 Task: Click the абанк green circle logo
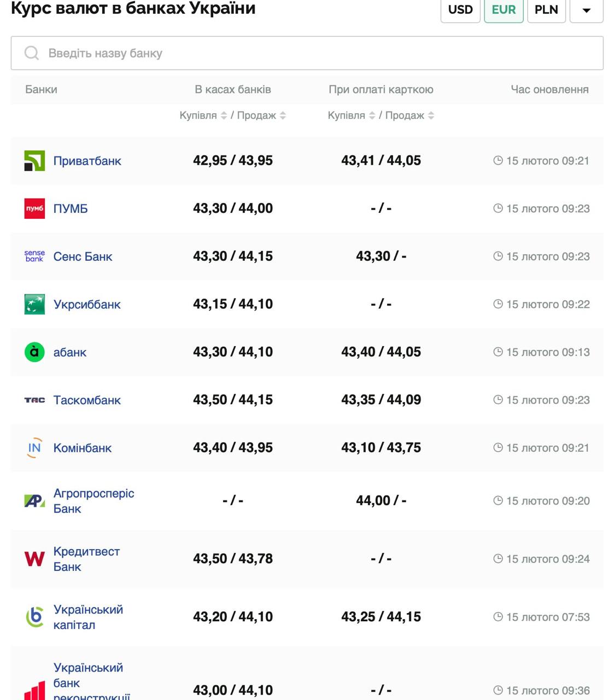(34, 352)
